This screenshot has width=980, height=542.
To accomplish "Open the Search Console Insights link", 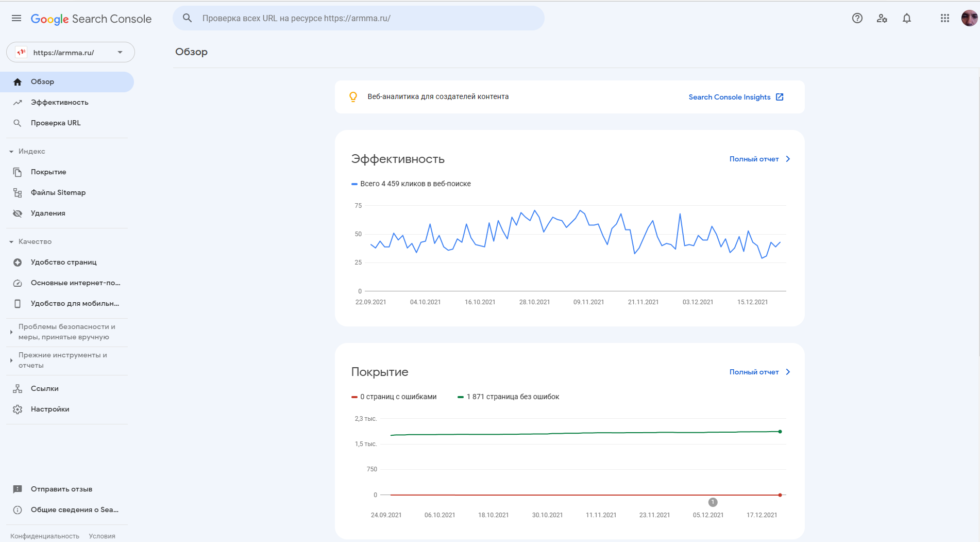I will 735,97.
